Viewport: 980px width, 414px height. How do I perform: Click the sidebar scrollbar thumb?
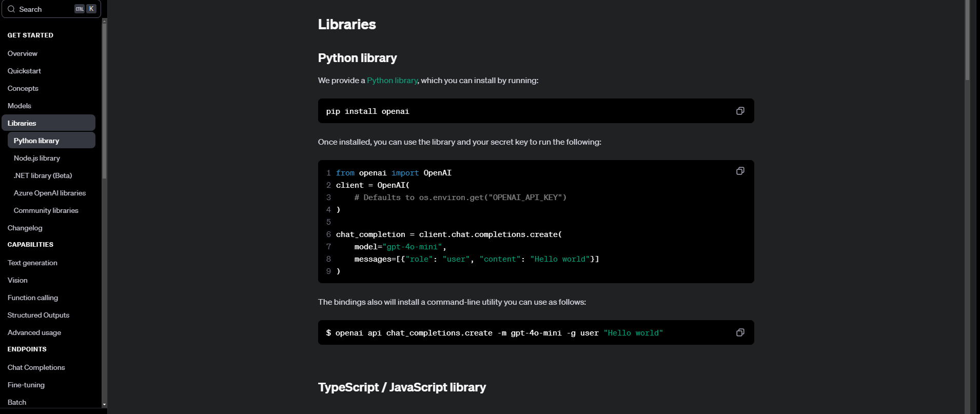coord(105,102)
